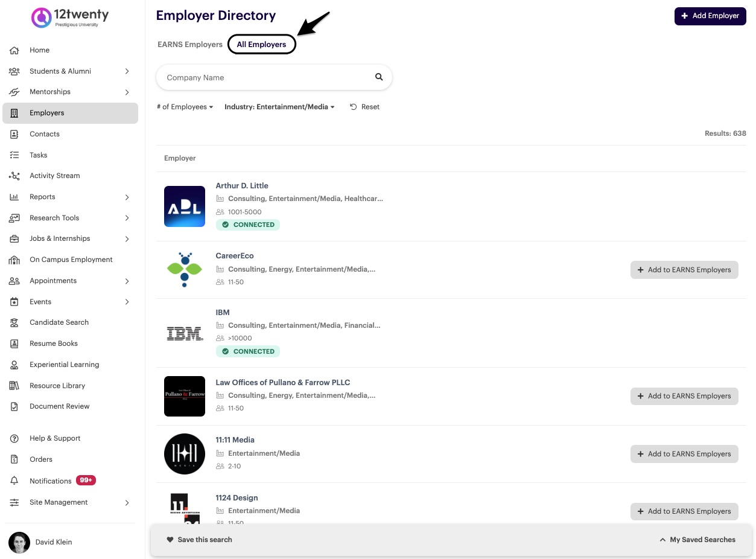Open the Arthur D. Little employer link

click(x=242, y=185)
